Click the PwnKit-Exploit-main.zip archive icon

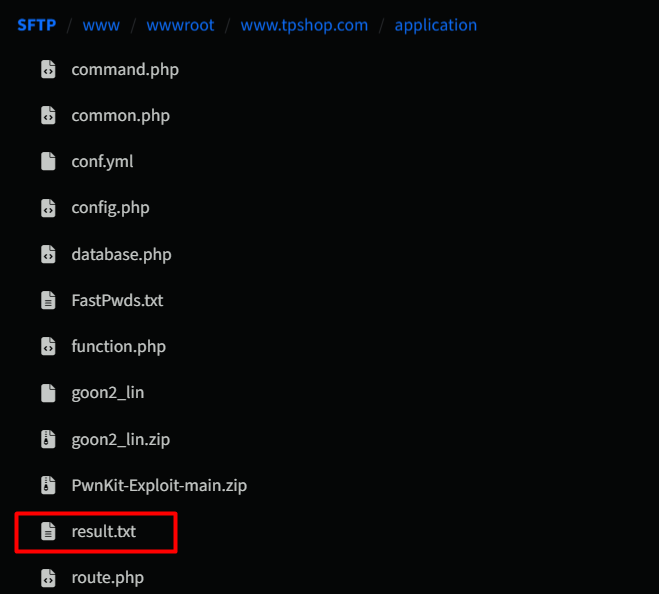tap(47, 486)
